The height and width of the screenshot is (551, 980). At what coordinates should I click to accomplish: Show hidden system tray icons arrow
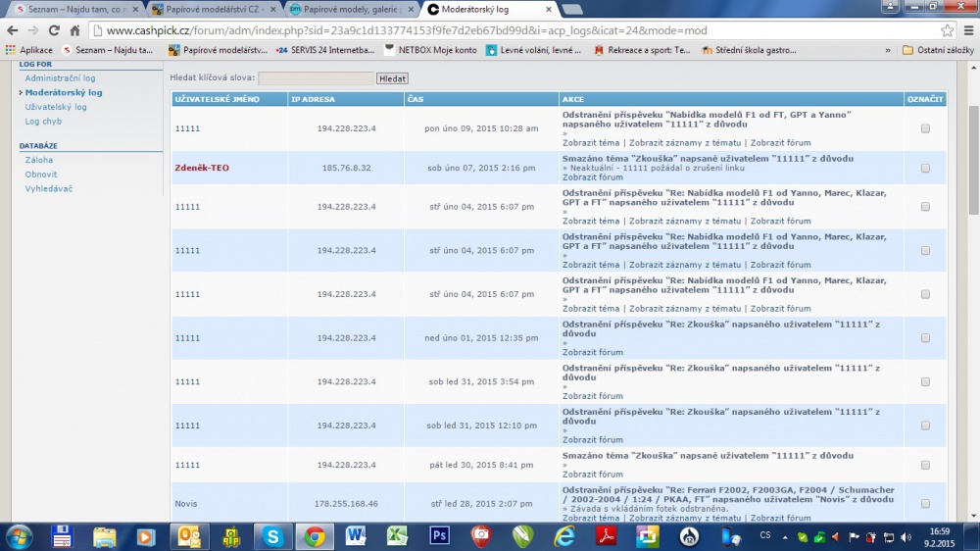pos(785,537)
